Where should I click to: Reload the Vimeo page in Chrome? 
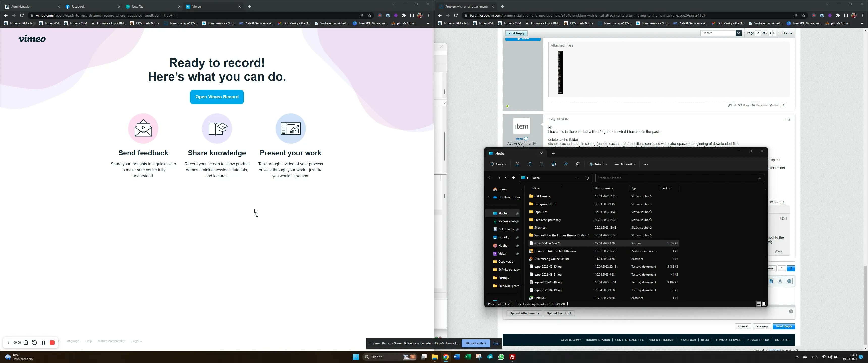(x=22, y=15)
